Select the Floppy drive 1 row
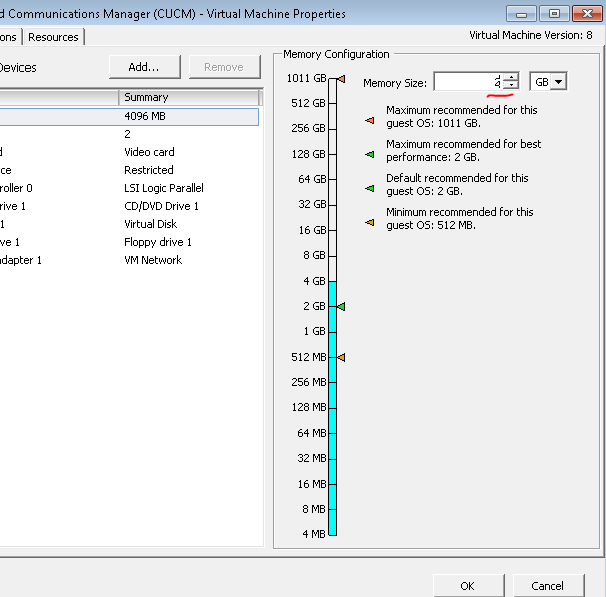Viewport: 606px width, 597px height. [x=129, y=242]
